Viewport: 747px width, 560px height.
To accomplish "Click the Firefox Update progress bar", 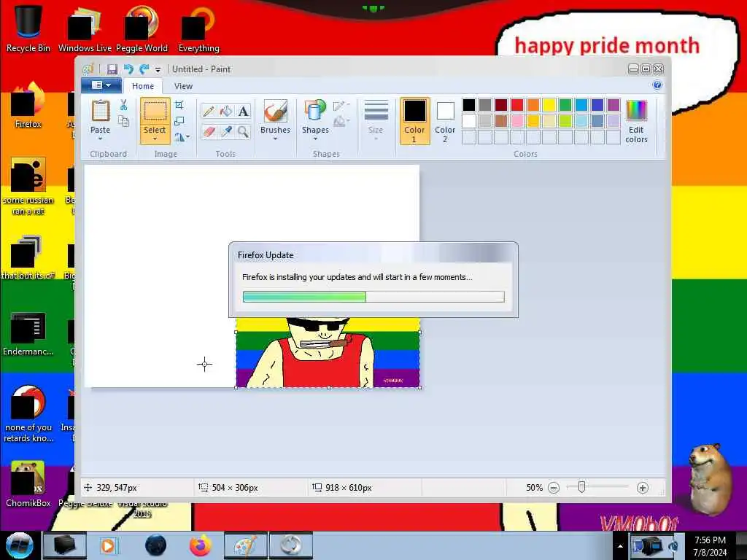I will click(x=373, y=297).
